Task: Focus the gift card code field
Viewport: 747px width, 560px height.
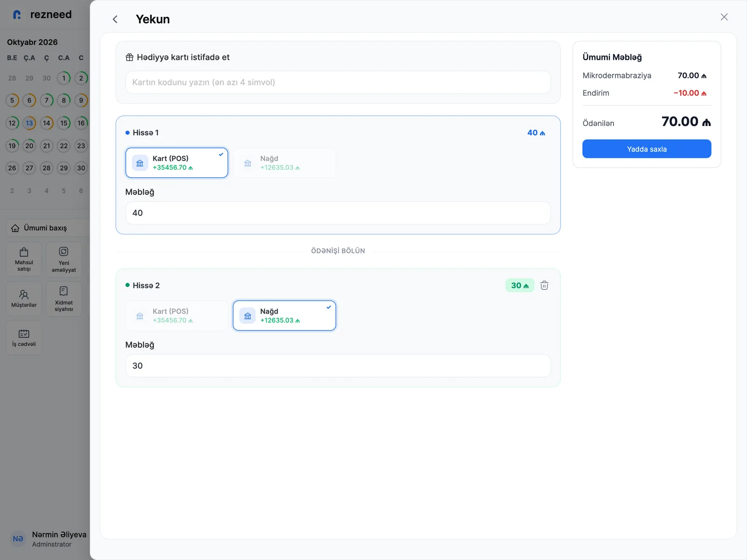Action: (338, 82)
